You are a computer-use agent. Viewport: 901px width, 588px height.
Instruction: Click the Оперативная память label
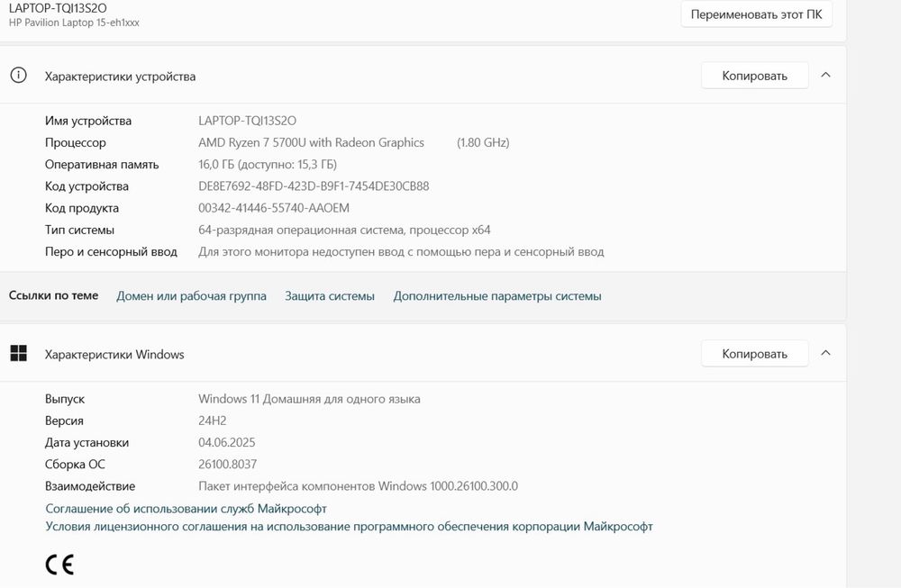tap(102, 164)
